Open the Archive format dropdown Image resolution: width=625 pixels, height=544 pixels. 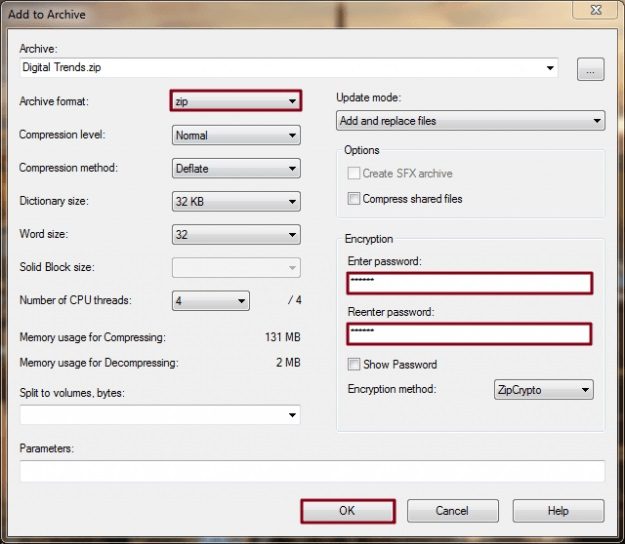(x=236, y=101)
